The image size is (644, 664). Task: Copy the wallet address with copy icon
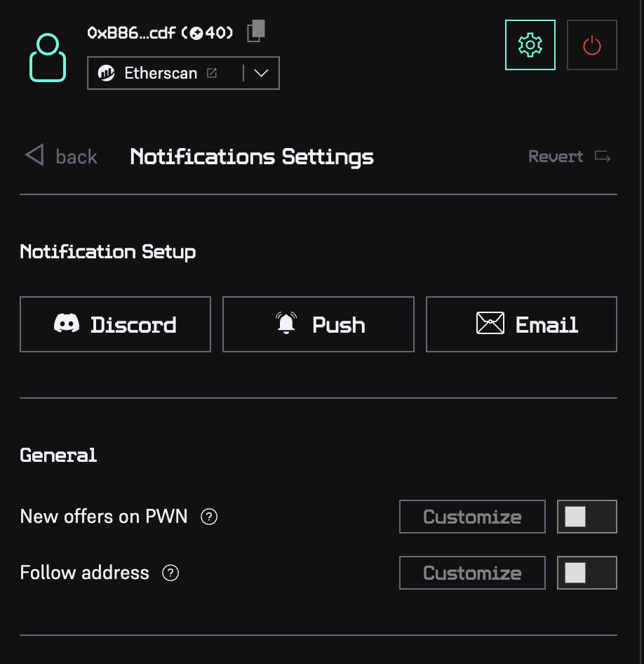[x=257, y=31]
